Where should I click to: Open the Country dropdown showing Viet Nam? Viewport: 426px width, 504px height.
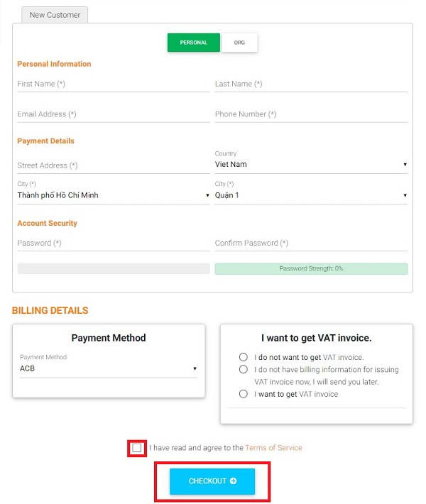311,164
